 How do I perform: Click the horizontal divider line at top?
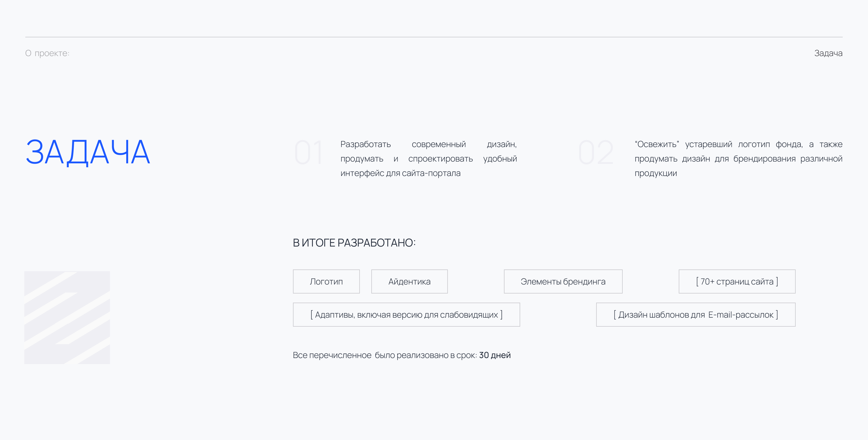pos(434,37)
